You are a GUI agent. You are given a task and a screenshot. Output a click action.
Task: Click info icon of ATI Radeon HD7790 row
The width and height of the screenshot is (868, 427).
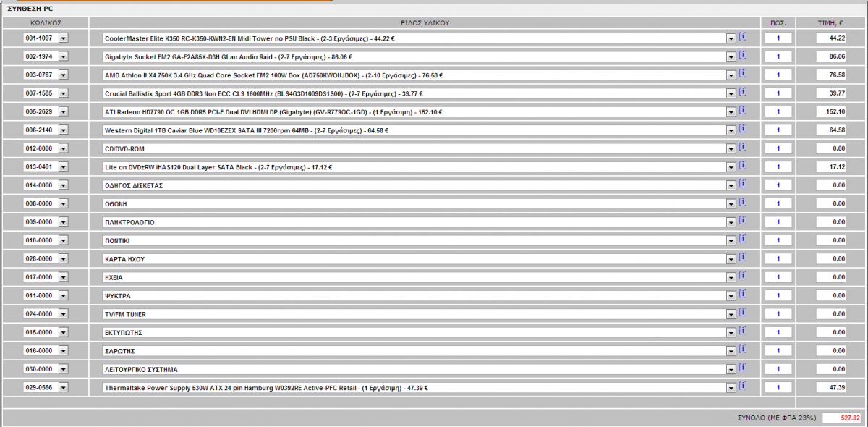click(x=742, y=110)
